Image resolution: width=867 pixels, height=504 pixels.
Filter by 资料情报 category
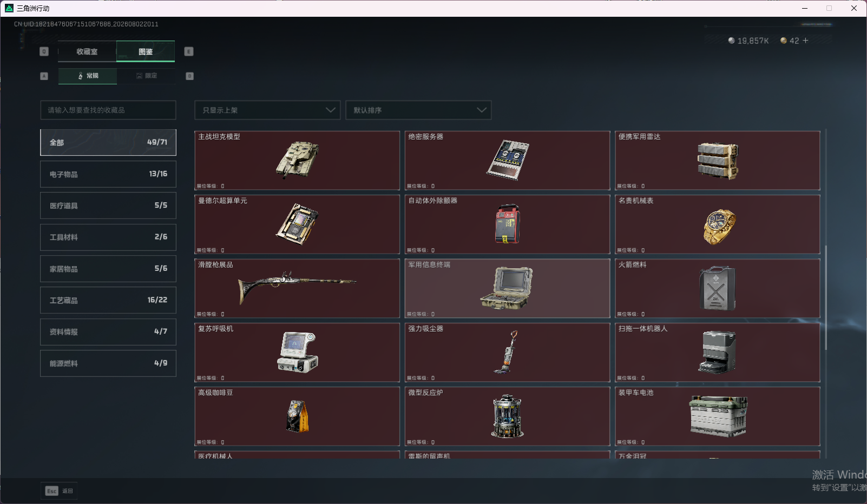point(108,332)
